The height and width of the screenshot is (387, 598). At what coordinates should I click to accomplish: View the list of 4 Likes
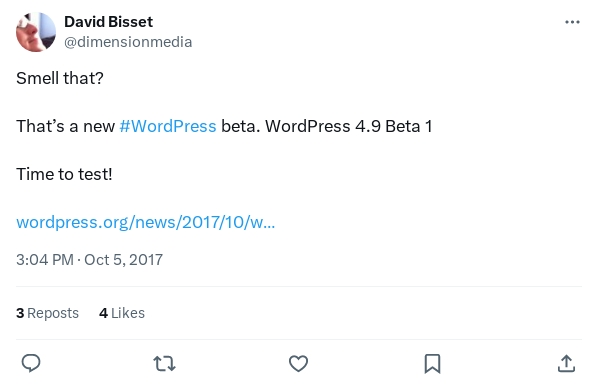click(x=122, y=313)
